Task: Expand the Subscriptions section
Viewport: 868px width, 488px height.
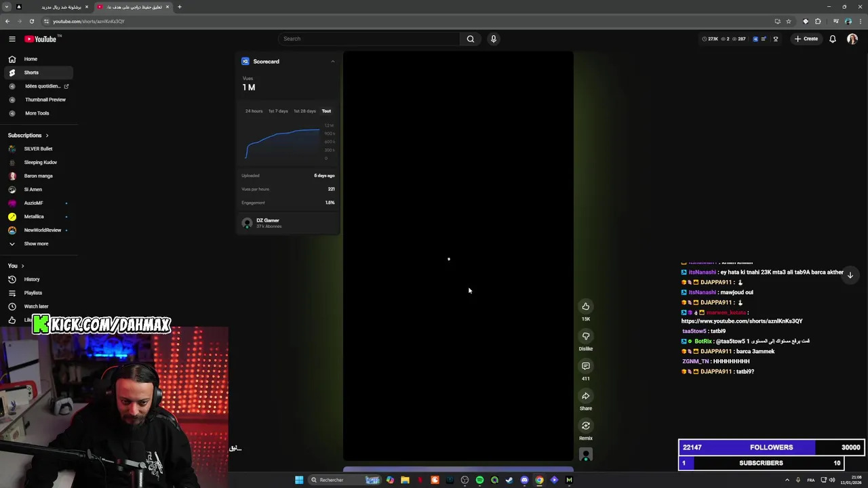Action: coord(28,135)
